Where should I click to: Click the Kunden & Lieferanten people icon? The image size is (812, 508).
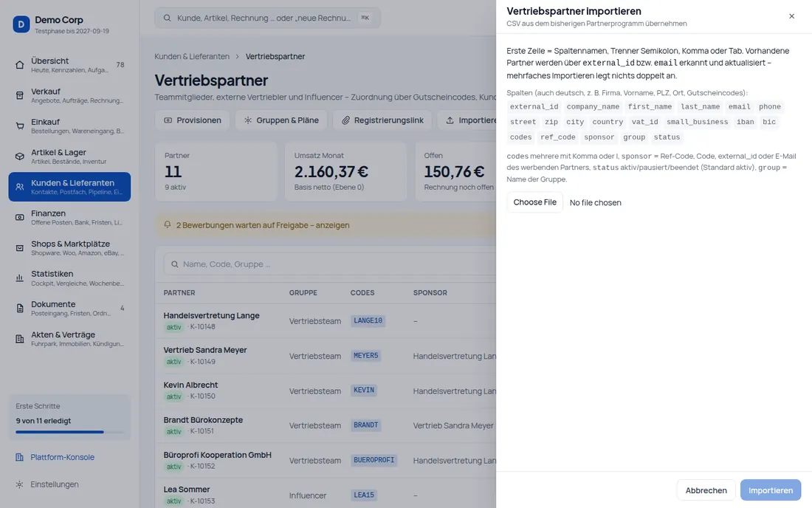20,187
